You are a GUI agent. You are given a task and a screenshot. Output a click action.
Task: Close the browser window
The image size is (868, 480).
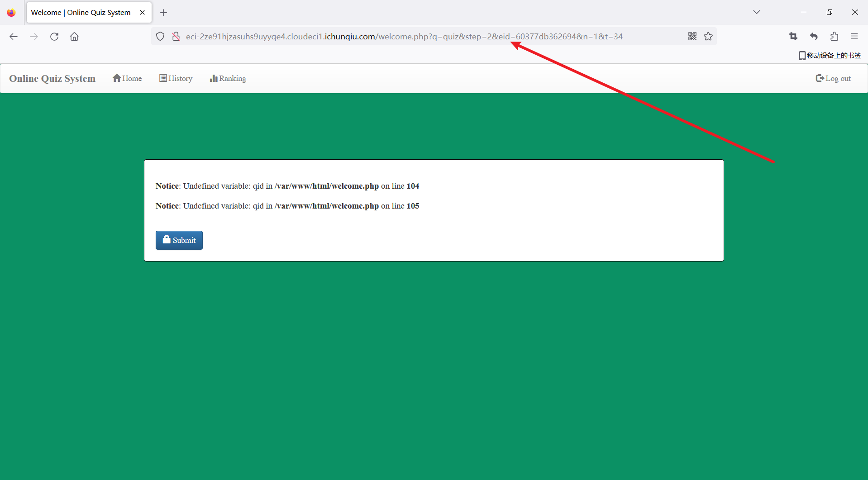click(x=855, y=12)
